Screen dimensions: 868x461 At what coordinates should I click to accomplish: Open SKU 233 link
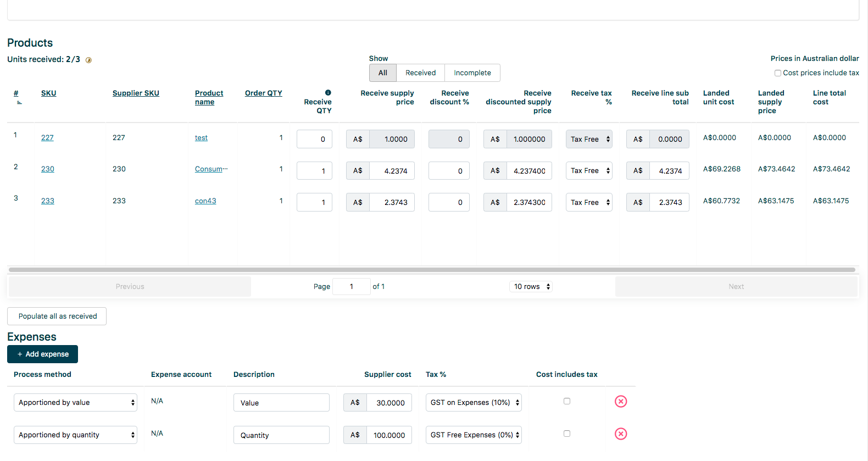[x=48, y=201]
